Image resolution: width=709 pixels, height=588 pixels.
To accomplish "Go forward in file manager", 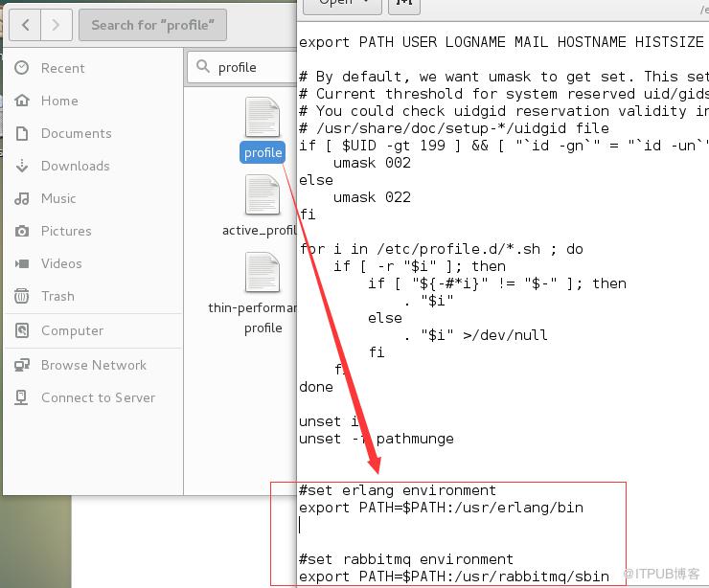I will coord(57,25).
